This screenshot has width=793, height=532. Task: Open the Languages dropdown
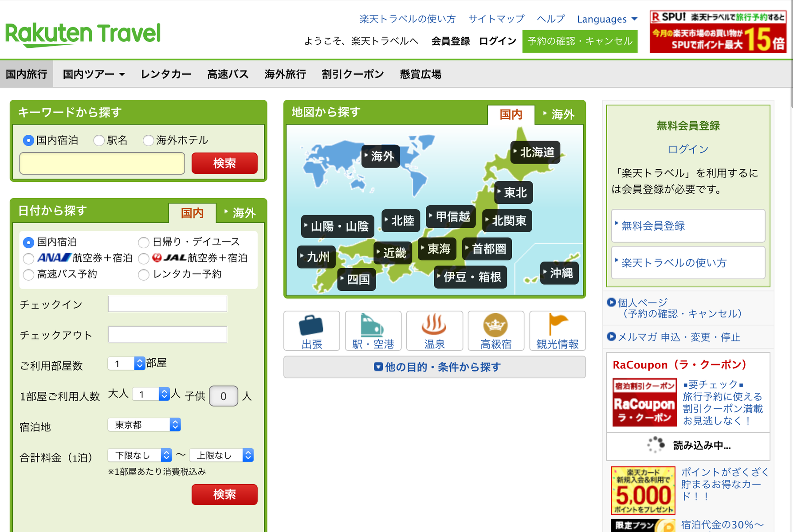pyautogui.click(x=607, y=19)
